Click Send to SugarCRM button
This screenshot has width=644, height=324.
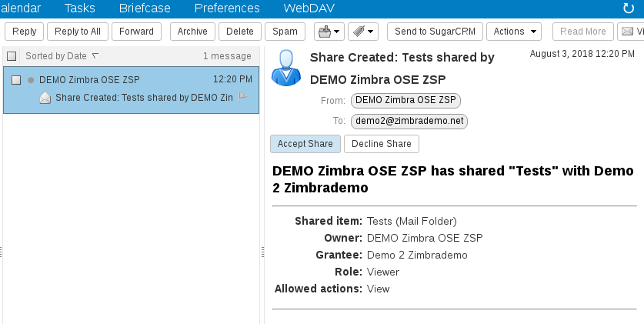[x=435, y=32]
